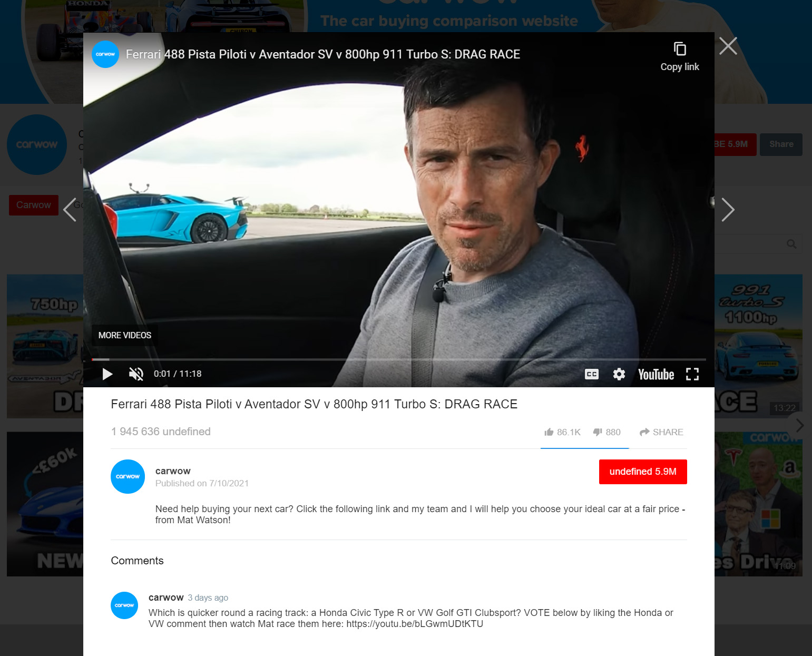Open the carwow channel avatar in video header

pos(105,54)
